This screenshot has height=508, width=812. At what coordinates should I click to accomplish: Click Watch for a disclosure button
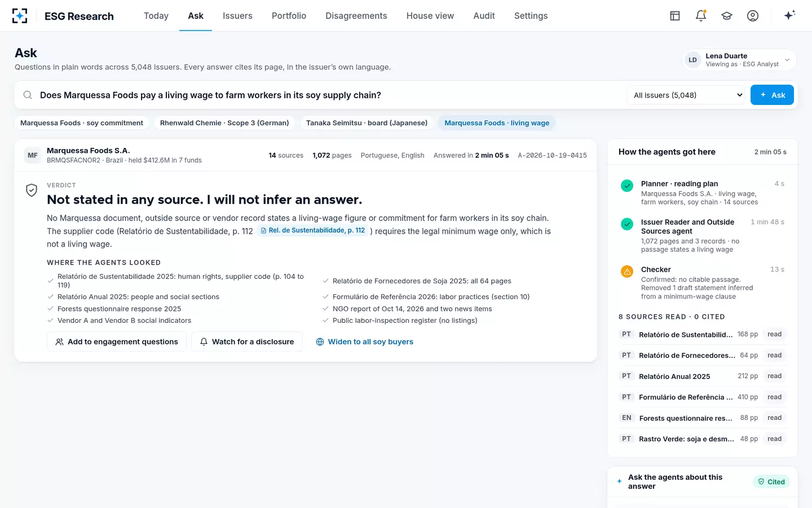coord(247,341)
